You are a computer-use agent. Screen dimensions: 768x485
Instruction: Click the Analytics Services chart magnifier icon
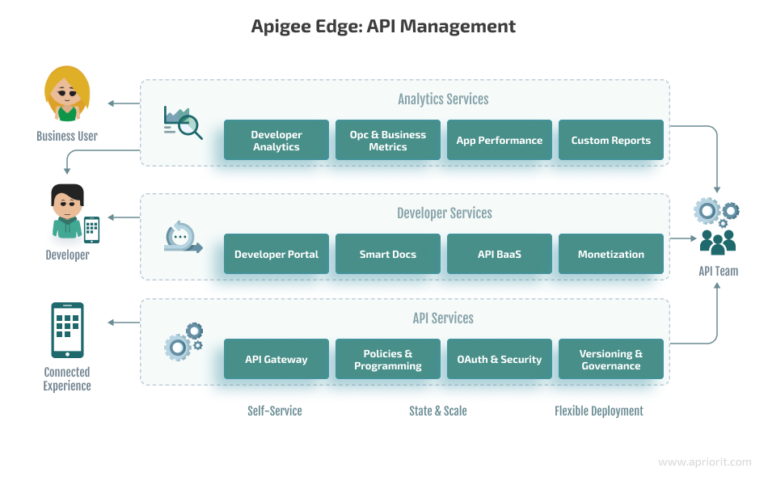click(183, 122)
